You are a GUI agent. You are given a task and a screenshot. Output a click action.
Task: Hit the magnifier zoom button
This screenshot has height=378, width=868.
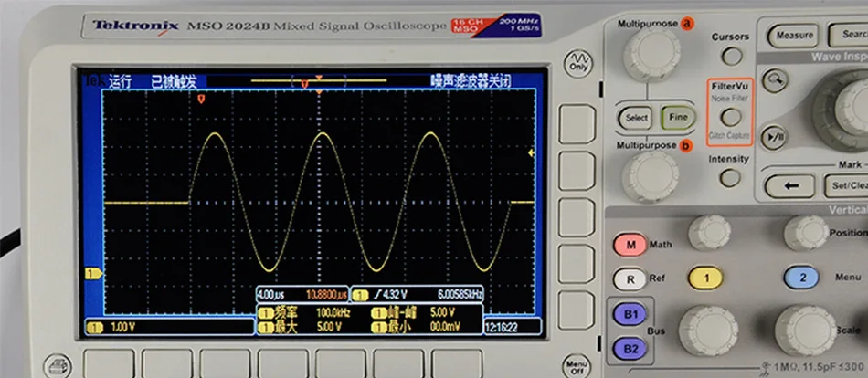click(775, 80)
